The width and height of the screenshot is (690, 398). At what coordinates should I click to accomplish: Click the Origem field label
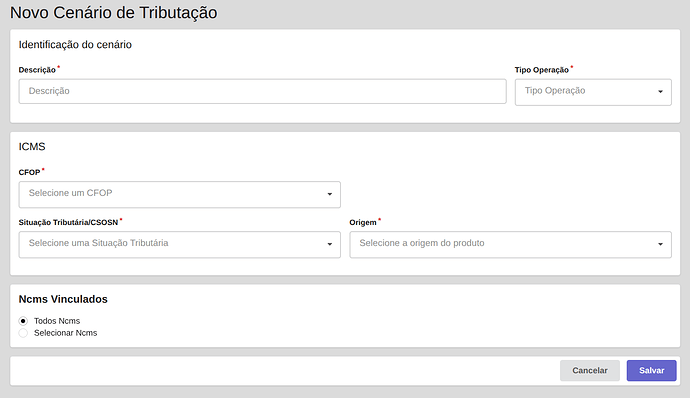coord(363,222)
